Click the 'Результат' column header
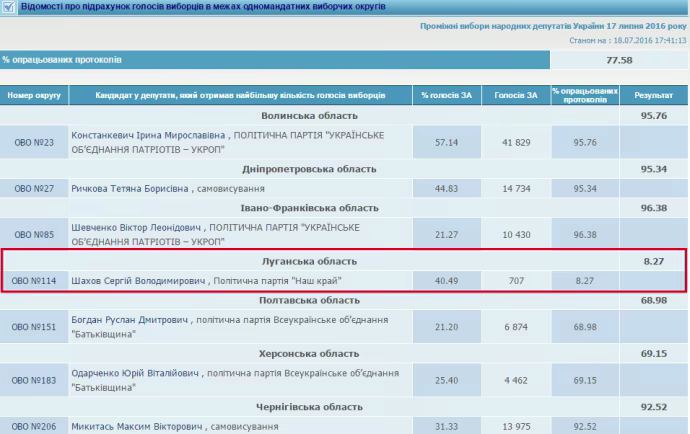 click(x=654, y=95)
